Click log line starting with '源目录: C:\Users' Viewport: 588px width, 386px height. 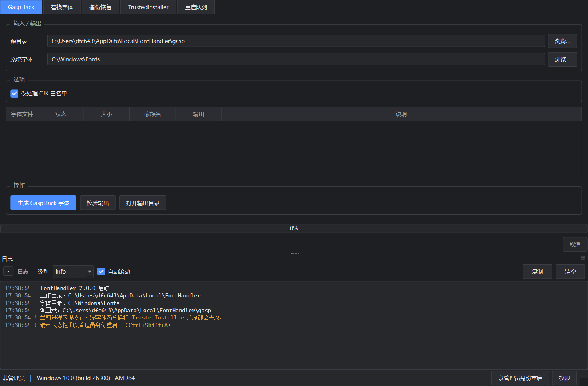(125, 310)
